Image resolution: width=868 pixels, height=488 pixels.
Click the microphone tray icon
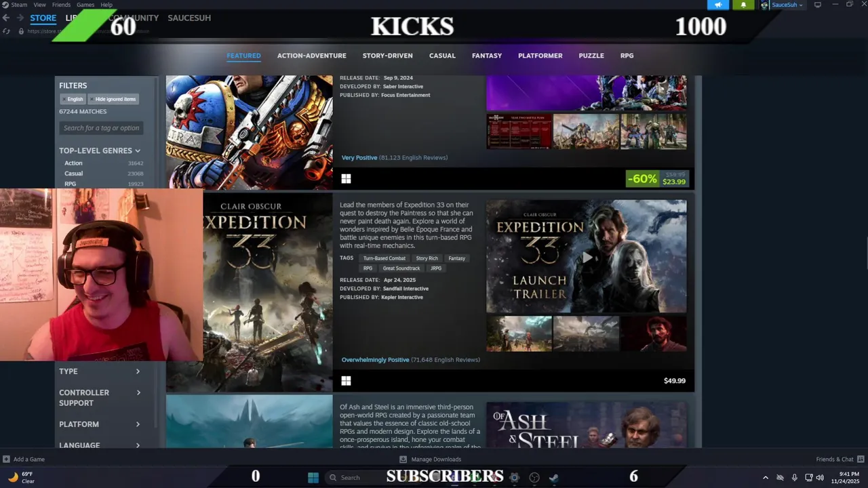click(794, 477)
